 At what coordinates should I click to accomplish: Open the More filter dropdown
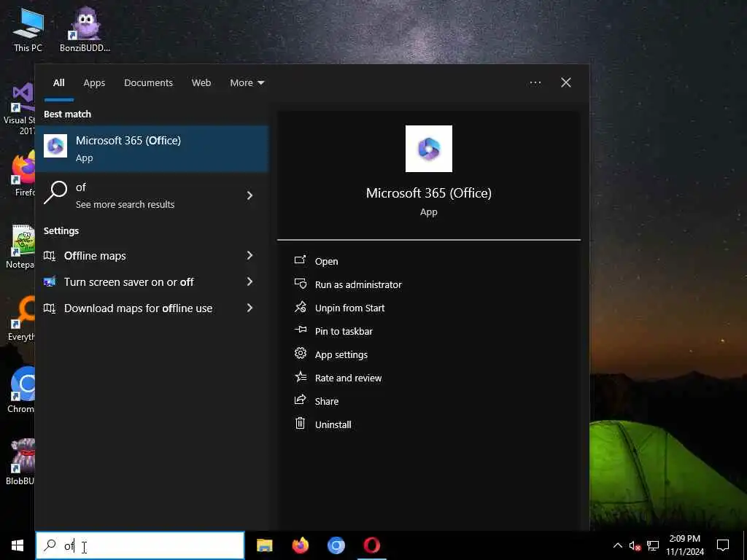click(247, 83)
